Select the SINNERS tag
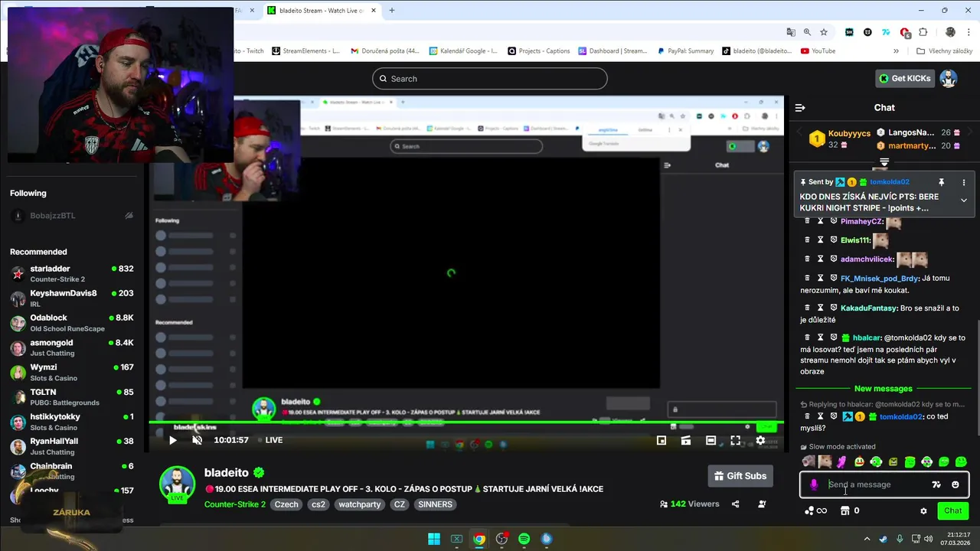 click(x=435, y=504)
